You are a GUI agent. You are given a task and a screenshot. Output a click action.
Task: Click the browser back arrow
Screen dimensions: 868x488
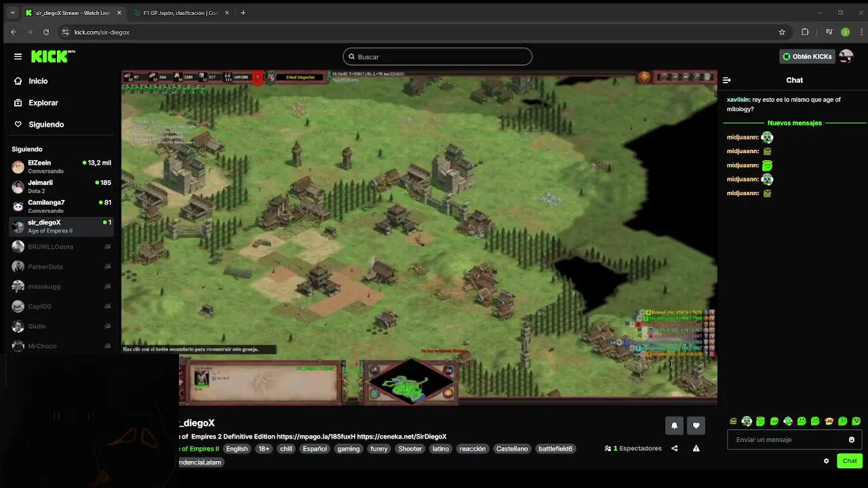[14, 32]
